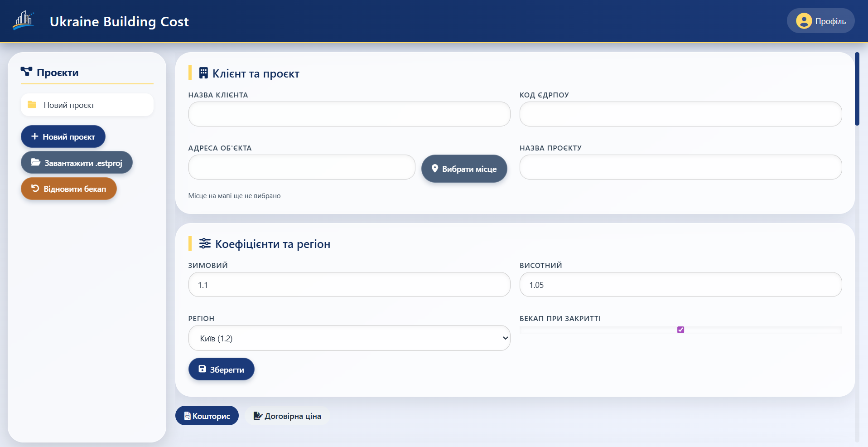
Task: Click the floppy disk icon on Зберегти
Action: tap(203, 369)
